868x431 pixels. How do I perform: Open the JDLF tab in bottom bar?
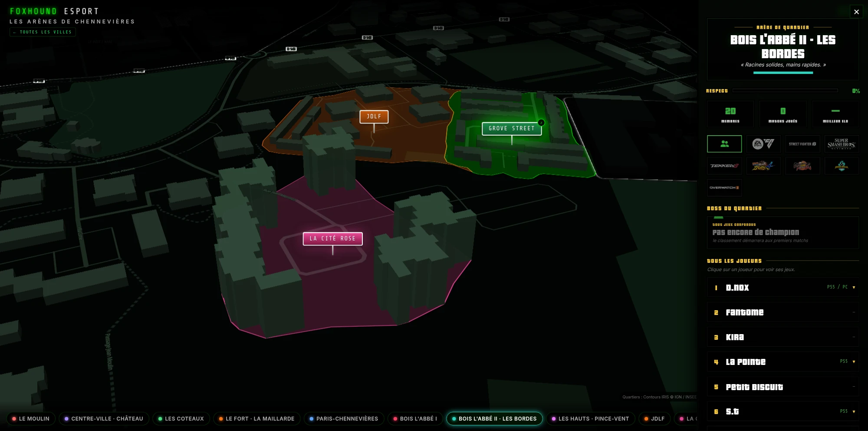click(x=654, y=419)
